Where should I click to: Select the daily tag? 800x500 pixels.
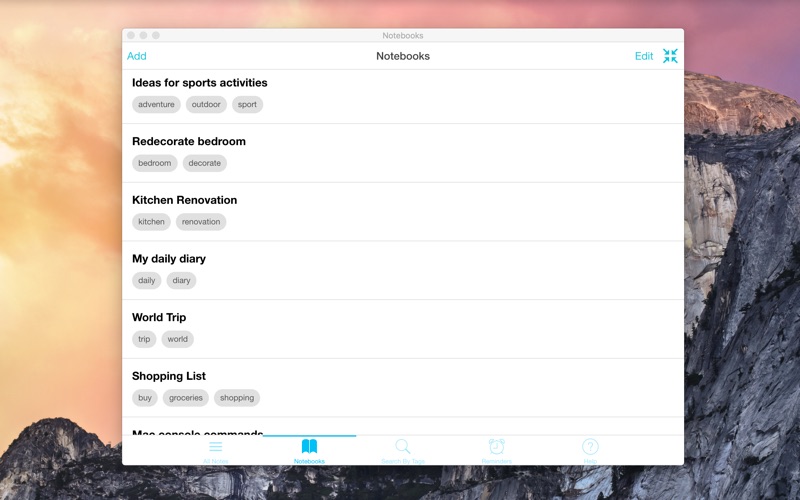(146, 281)
